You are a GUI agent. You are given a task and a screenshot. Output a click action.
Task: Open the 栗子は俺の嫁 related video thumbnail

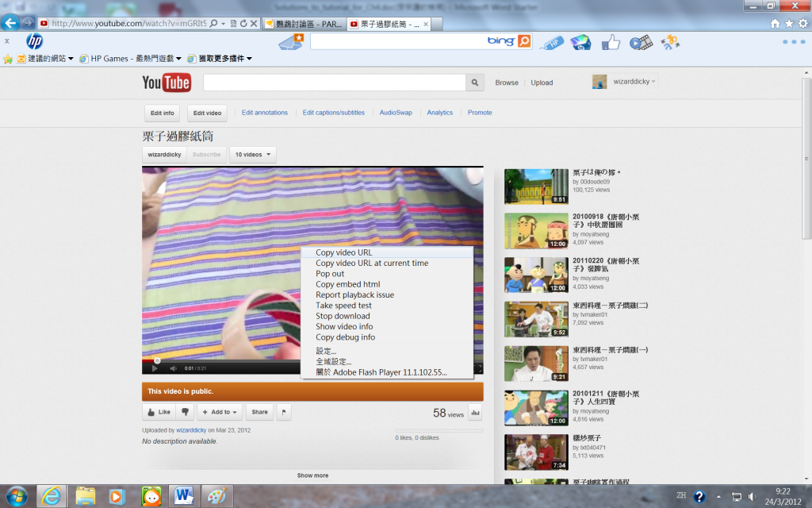tap(536, 187)
